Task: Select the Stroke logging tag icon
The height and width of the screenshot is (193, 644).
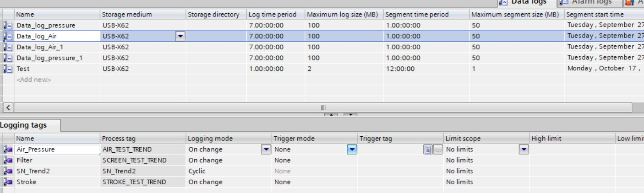Action: (8, 182)
